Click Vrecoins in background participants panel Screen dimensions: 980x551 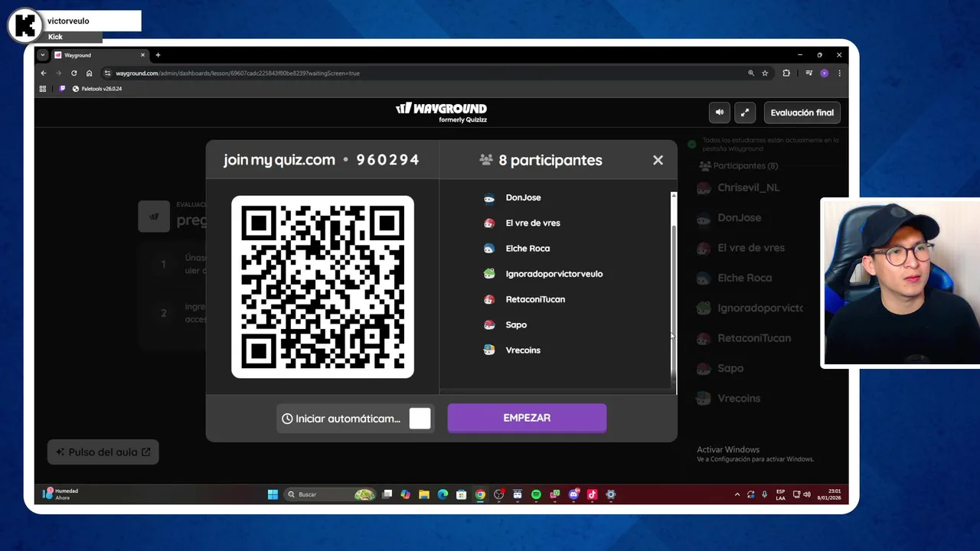(x=739, y=398)
